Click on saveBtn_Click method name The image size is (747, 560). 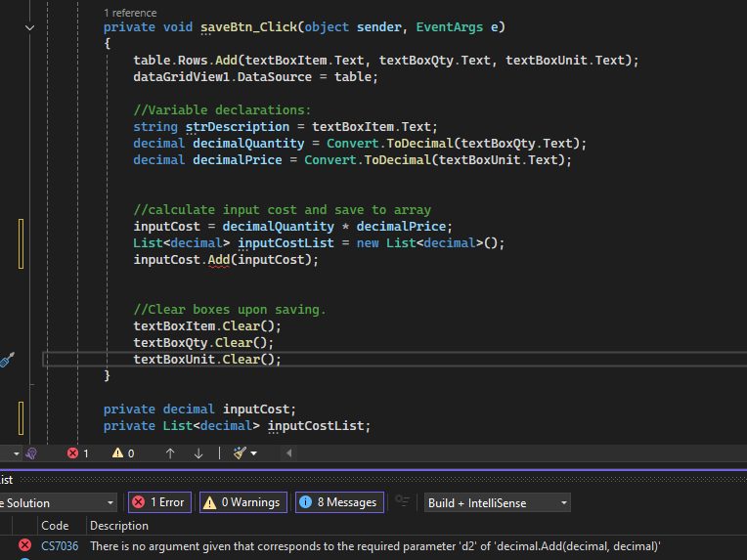coord(248,27)
